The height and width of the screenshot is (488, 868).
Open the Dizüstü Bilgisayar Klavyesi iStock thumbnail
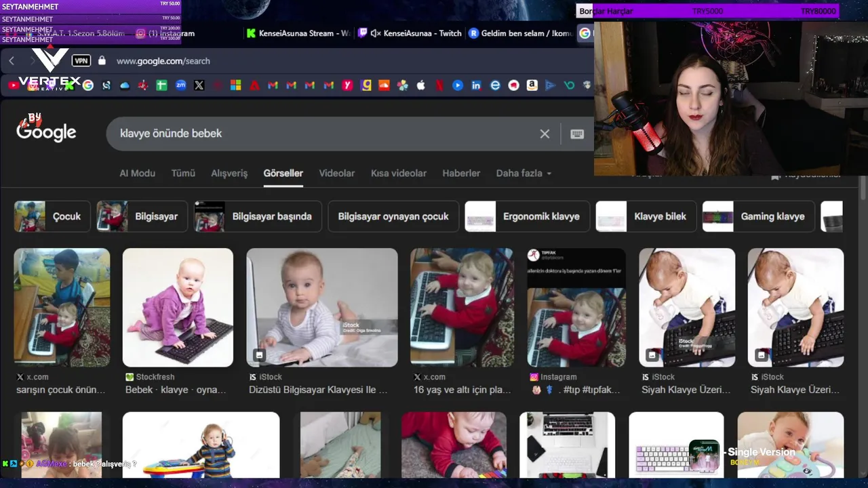coord(322,308)
